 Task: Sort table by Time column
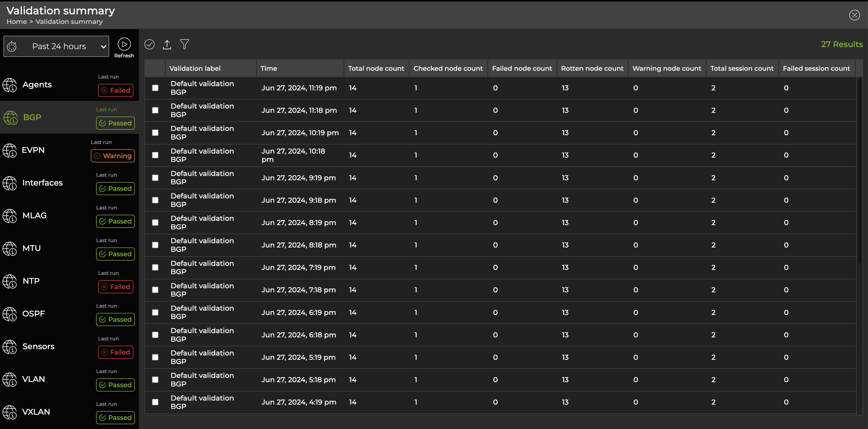click(268, 68)
